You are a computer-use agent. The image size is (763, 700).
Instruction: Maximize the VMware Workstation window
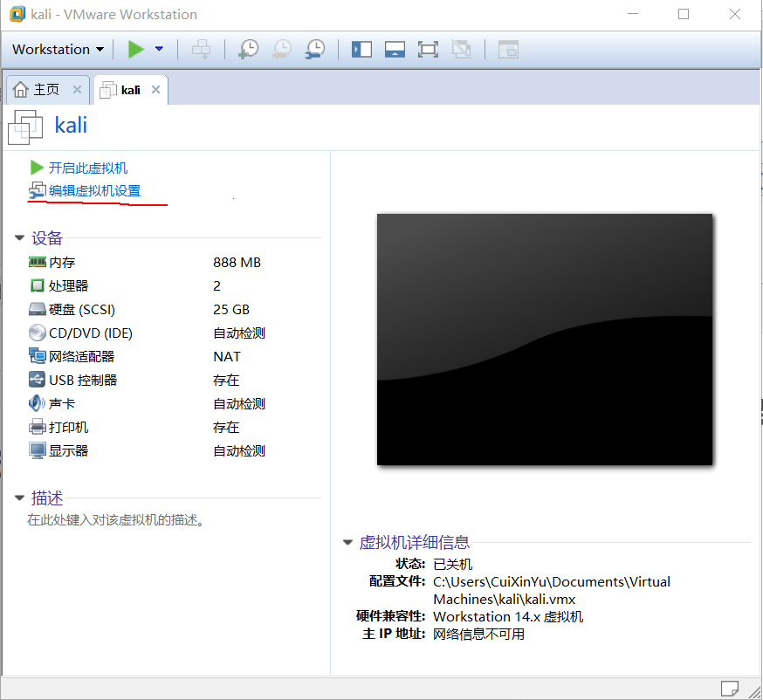(x=684, y=14)
